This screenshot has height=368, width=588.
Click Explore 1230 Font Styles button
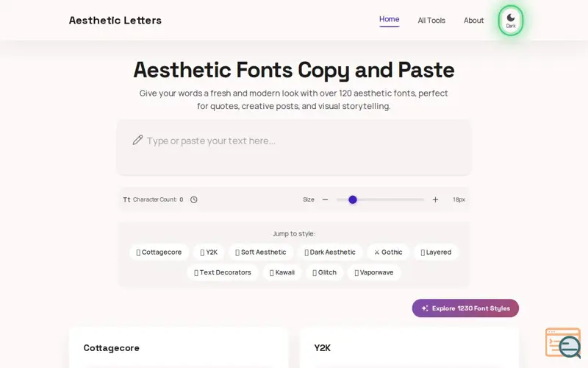click(x=465, y=308)
